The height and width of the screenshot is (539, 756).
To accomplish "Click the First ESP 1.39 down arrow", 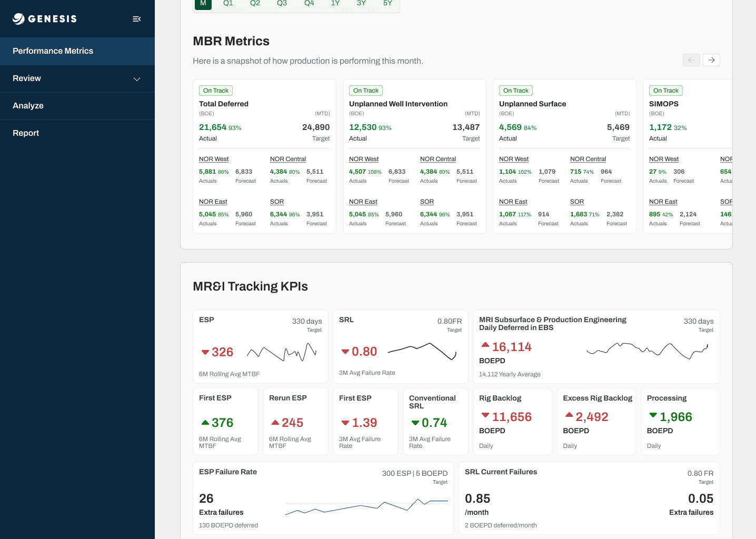I will (x=345, y=423).
